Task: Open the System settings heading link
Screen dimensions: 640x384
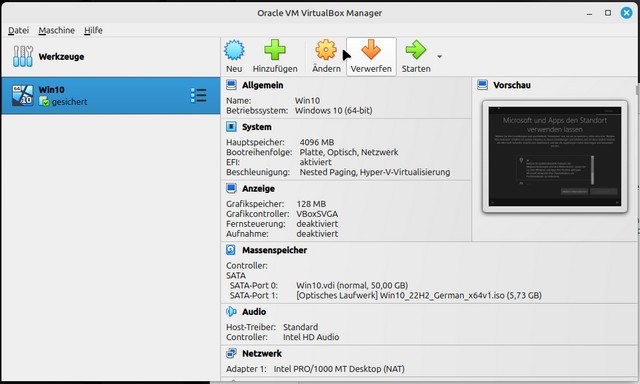Action: pyautogui.click(x=257, y=127)
